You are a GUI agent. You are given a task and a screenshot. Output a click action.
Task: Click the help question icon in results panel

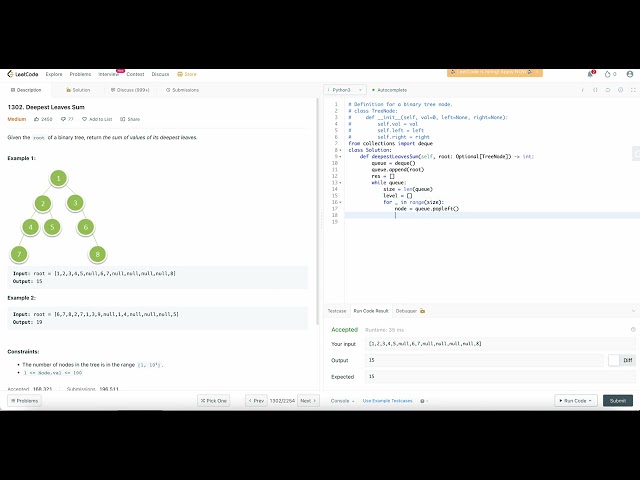click(x=633, y=329)
